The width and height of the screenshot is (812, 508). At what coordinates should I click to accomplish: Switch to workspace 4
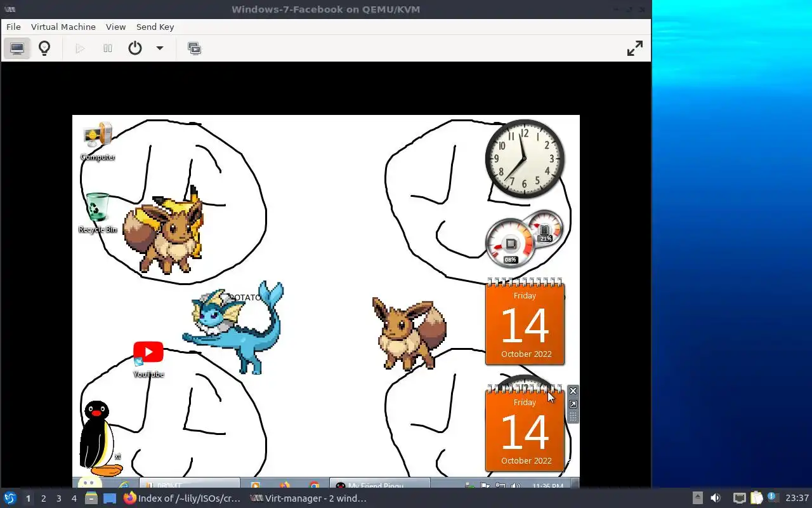point(74,498)
